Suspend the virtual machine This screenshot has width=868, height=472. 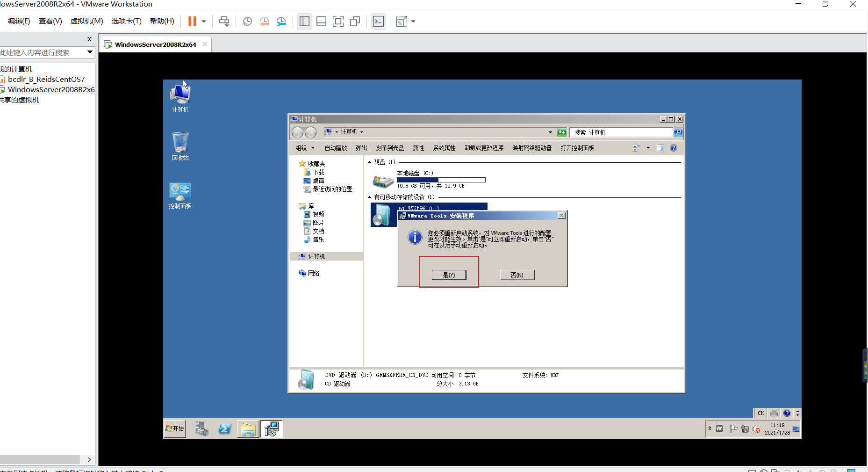(192, 21)
